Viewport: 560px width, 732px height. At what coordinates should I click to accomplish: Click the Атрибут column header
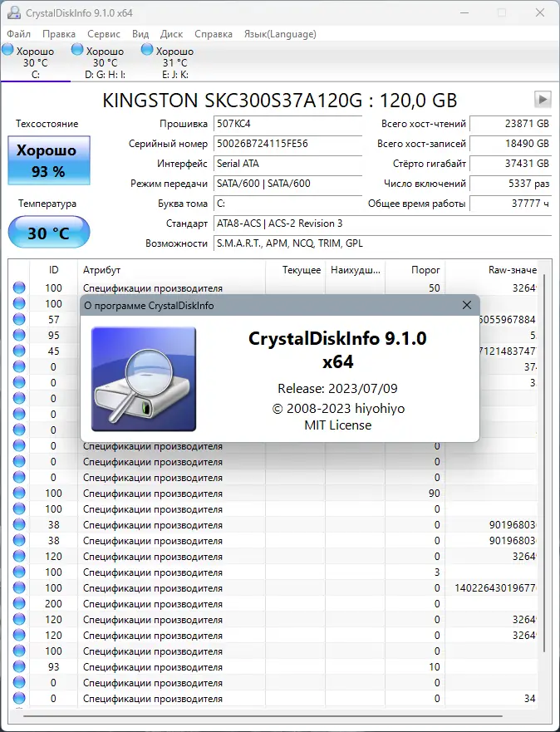[x=171, y=270]
